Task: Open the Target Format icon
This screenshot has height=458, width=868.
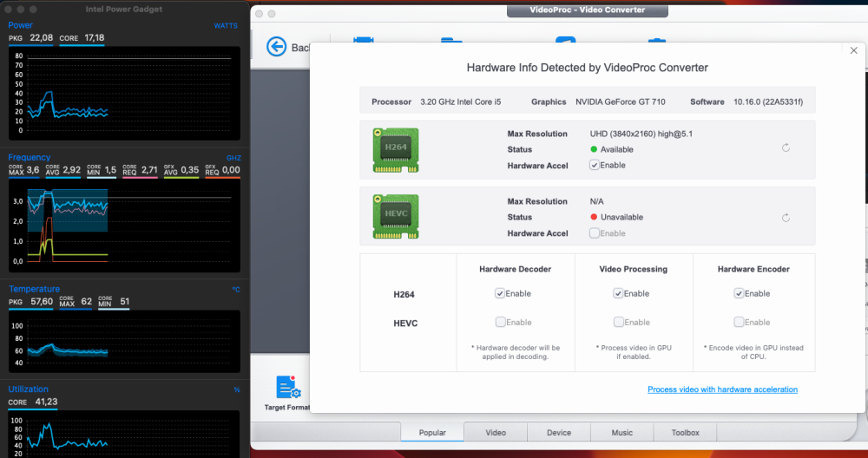Action: pos(288,387)
